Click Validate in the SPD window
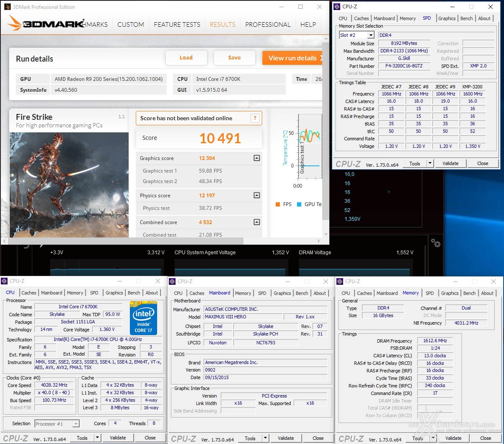The height and width of the screenshot is (444, 504). pos(450,163)
